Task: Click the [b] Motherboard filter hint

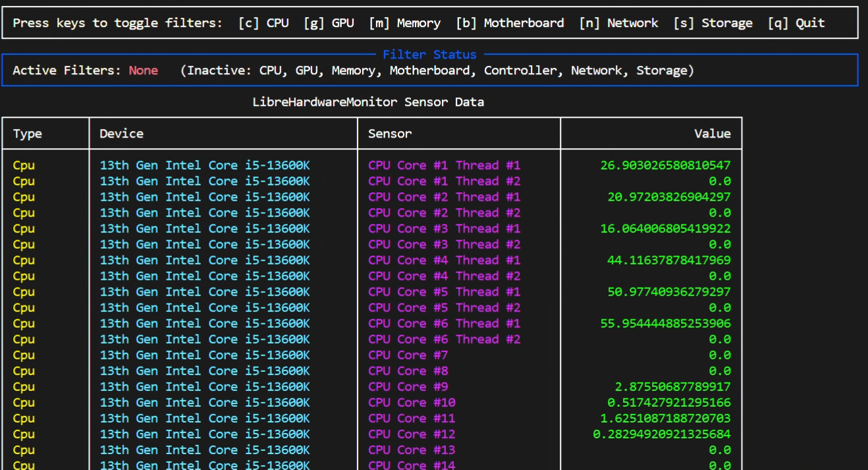Action: tap(510, 23)
